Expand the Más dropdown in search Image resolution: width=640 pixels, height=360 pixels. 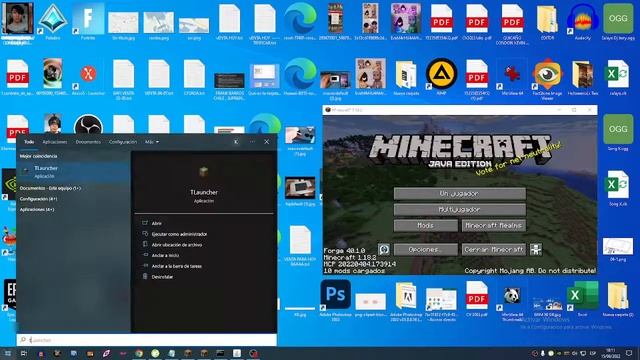152,142
